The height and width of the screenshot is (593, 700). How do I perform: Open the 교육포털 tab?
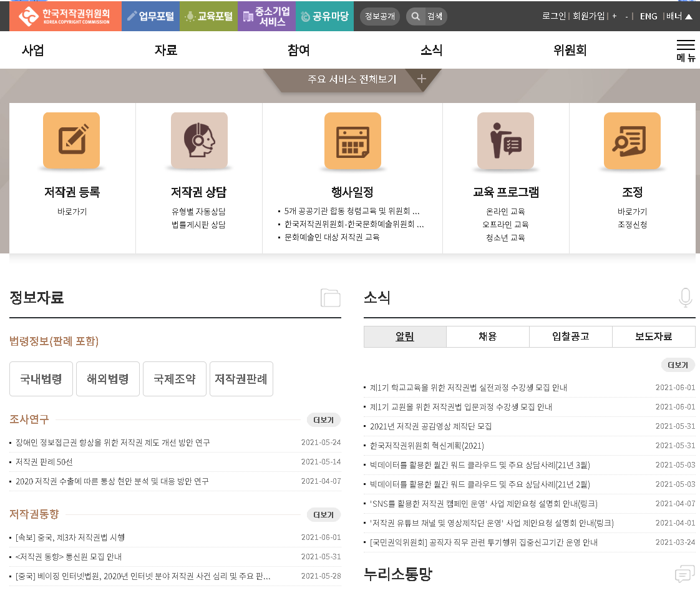pyautogui.click(x=208, y=16)
